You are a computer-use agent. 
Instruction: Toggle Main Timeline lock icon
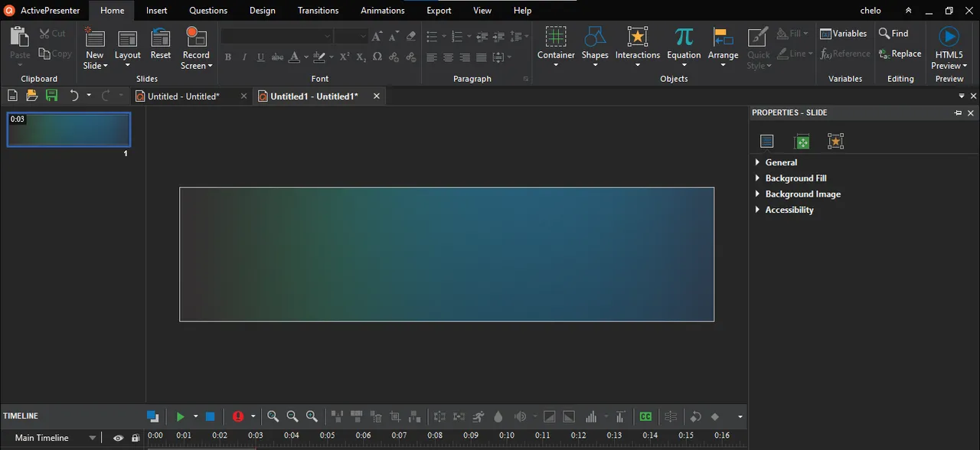pyautogui.click(x=136, y=438)
